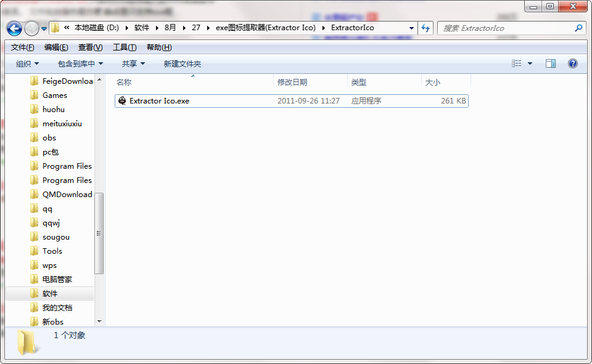Show hidden path levels via « chevron
The width and height of the screenshot is (592, 364).
[67, 27]
